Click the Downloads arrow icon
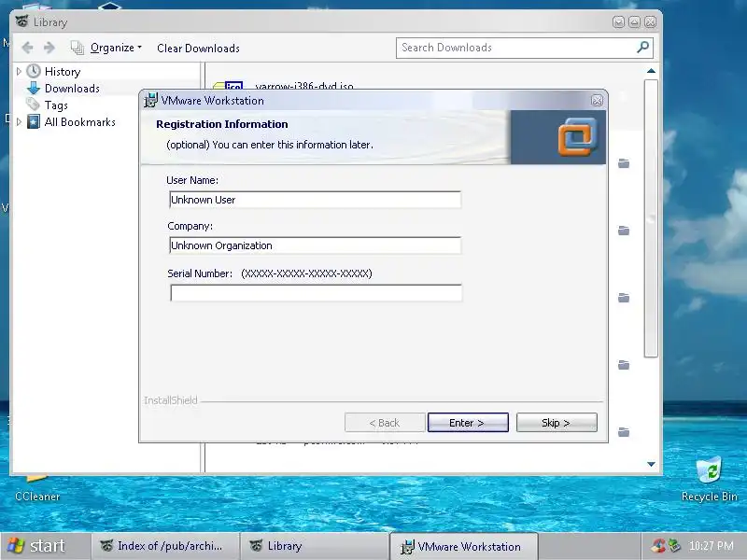Viewport: 747px width, 560px height. point(34,88)
